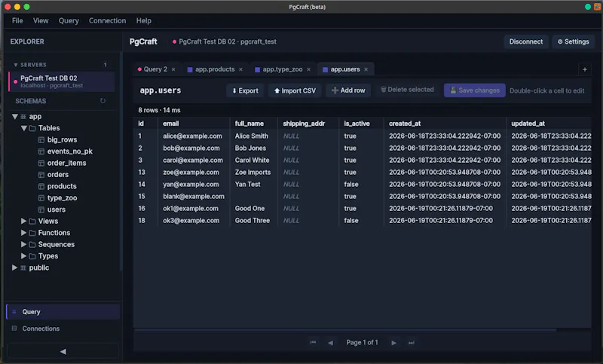
Task: Collapse the SERVERS section
Action: pyautogui.click(x=16, y=65)
